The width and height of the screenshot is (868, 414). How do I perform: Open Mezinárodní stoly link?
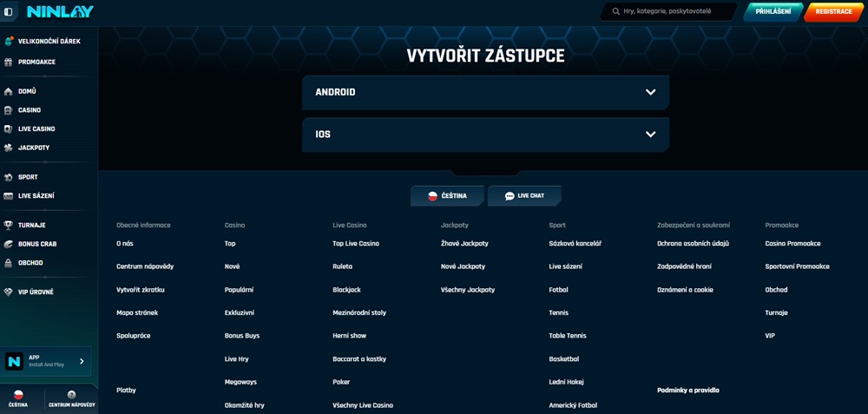tap(359, 312)
